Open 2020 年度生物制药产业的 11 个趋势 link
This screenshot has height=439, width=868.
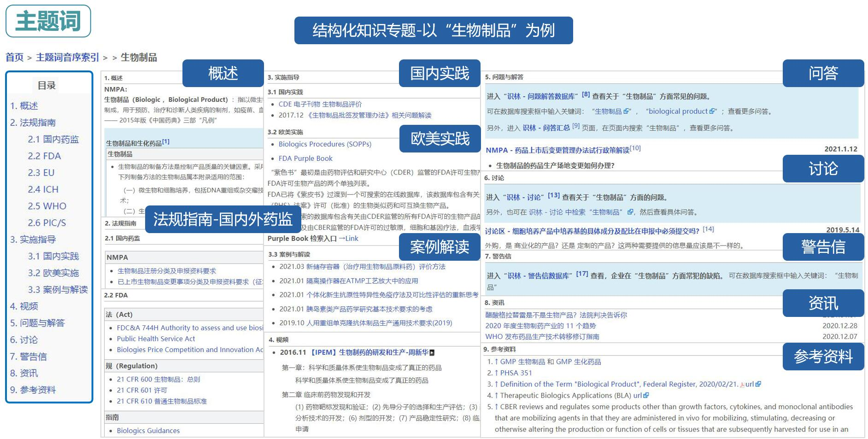tap(540, 326)
